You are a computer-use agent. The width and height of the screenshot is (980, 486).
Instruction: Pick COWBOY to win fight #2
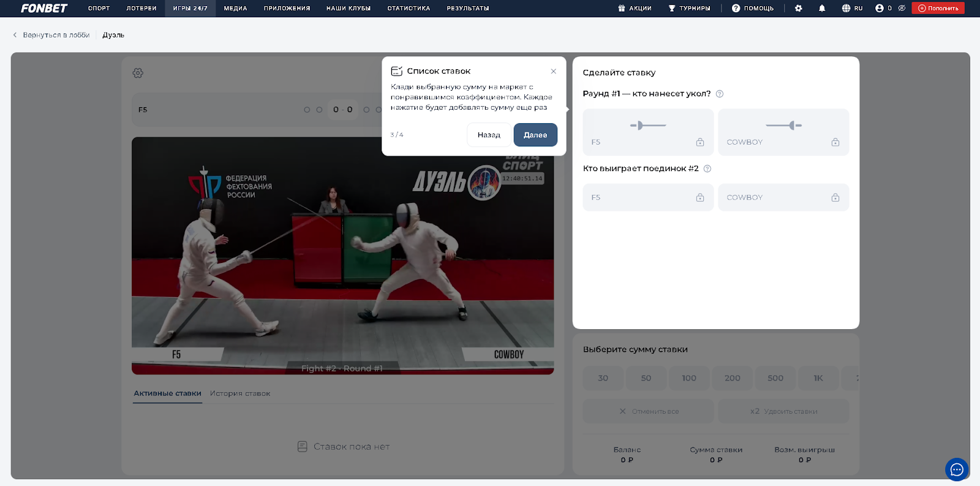(x=783, y=197)
